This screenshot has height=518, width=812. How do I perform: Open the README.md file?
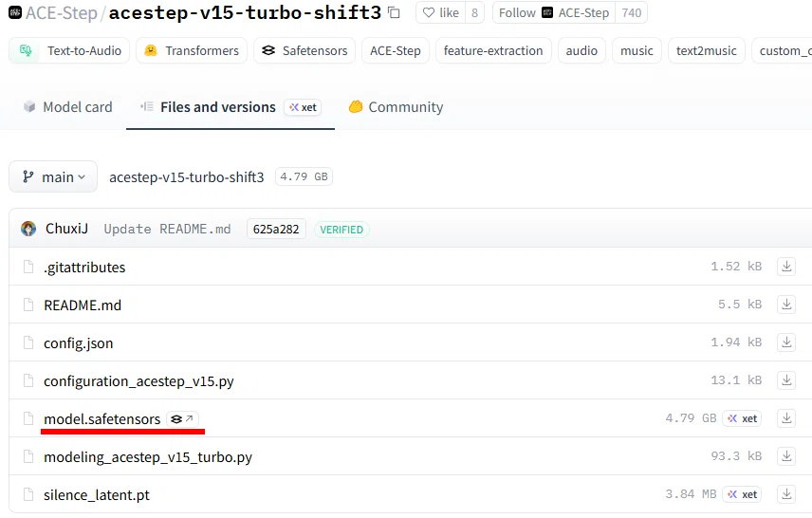83,305
